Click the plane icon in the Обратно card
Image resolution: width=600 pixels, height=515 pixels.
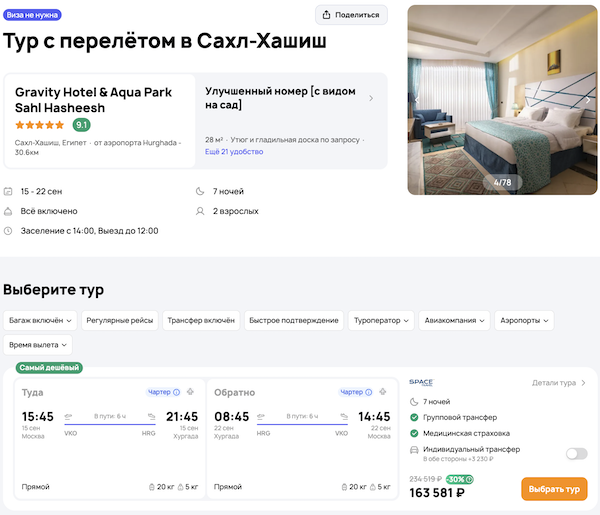click(x=383, y=392)
